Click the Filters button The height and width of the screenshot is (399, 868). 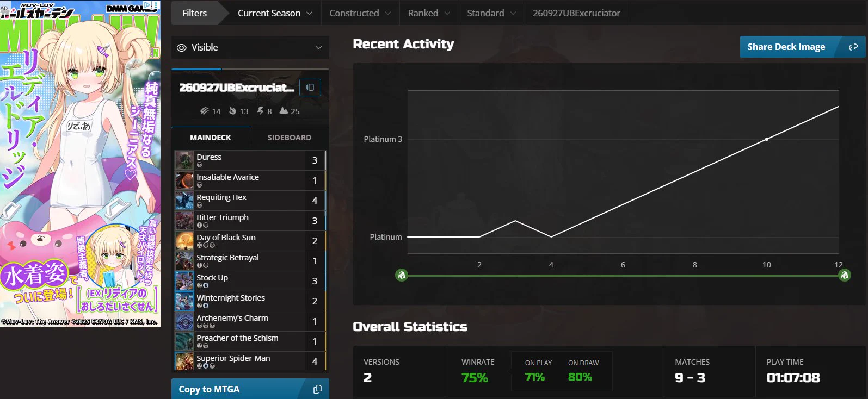195,13
